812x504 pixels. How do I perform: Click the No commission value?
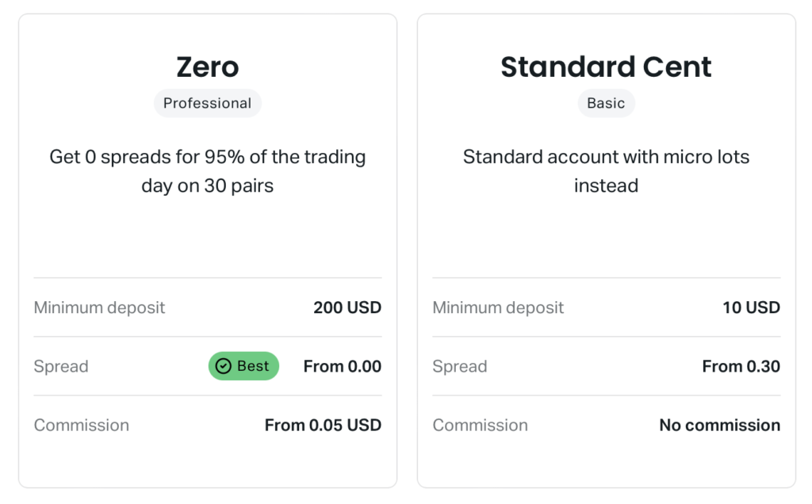coord(720,426)
